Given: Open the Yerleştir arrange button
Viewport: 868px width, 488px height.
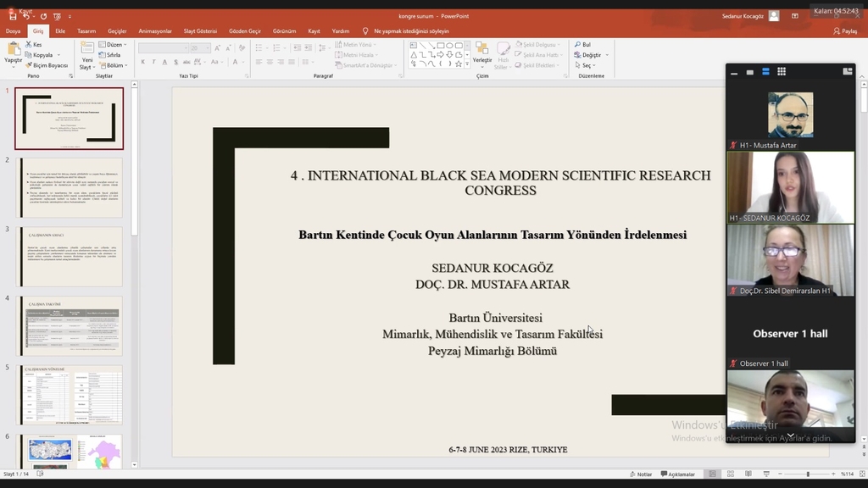Looking at the screenshot, I should pyautogui.click(x=482, y=55).
